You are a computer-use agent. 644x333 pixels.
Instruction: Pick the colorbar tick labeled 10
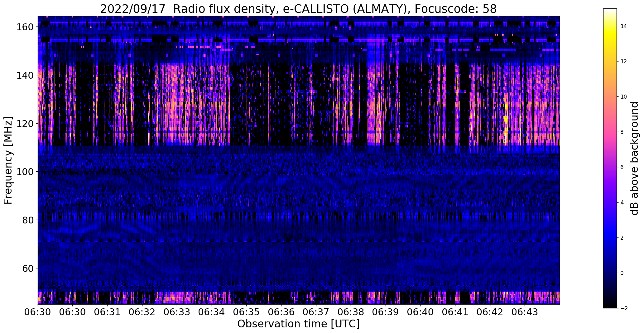[623, 97]
